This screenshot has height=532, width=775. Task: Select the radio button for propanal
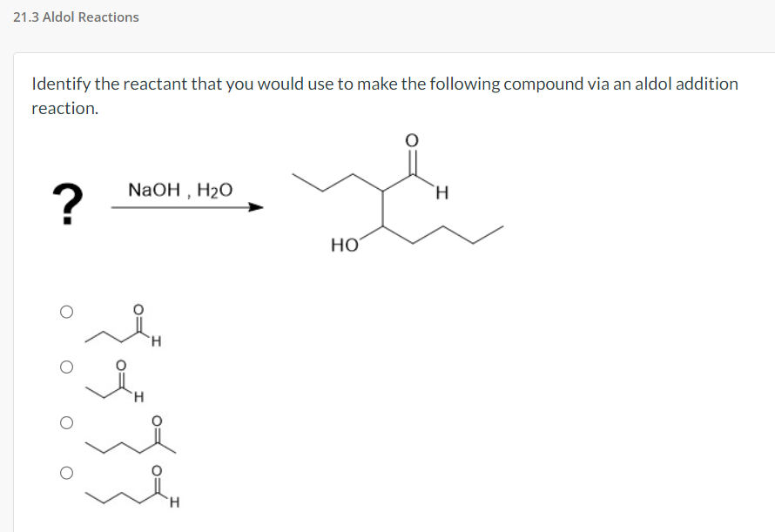click(65, 367)
